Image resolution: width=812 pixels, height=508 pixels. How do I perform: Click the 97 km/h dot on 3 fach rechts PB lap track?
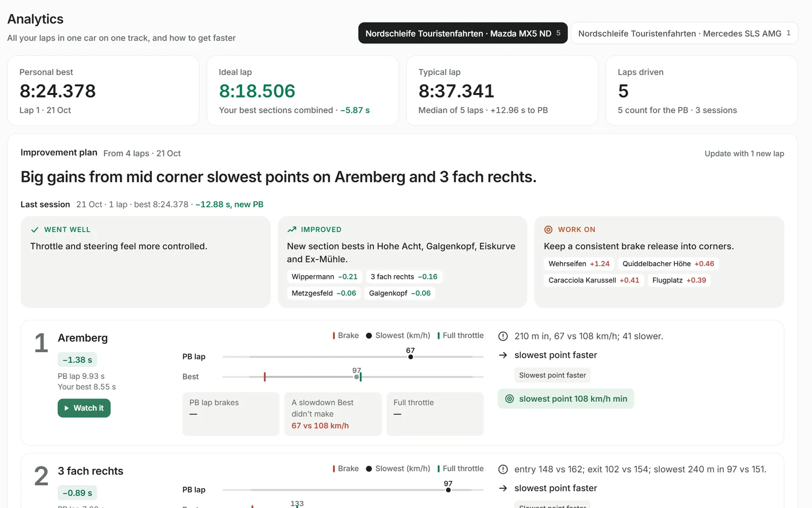click(x=448, y=490)
